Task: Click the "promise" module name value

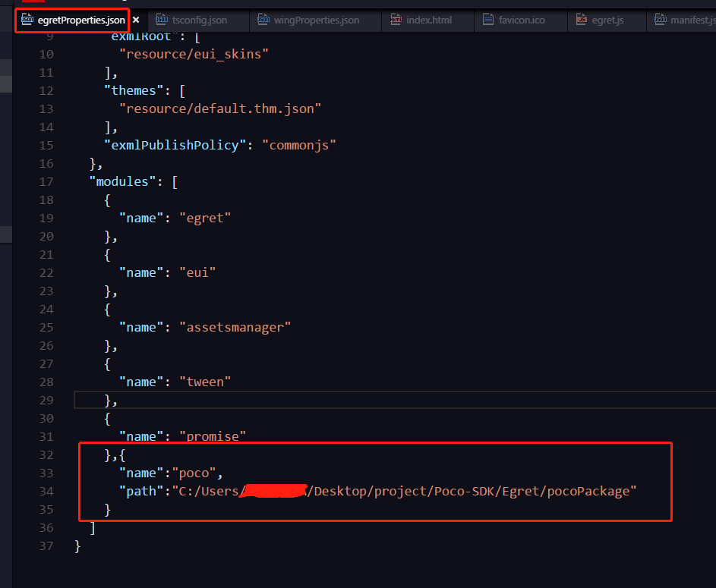Action: click(213, 436)
